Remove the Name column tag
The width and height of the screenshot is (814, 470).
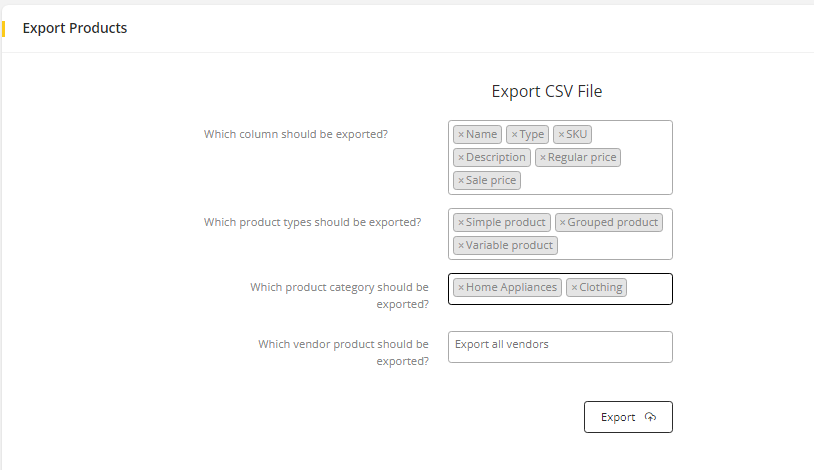click(461, 135)
